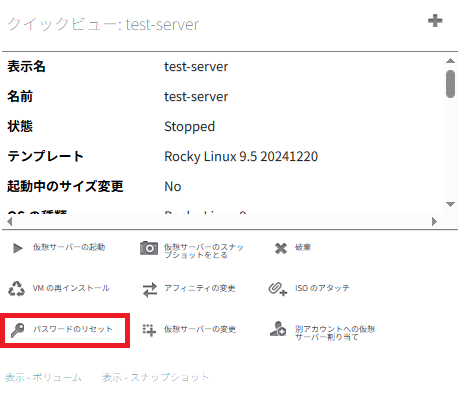Viewport: 465px width, 396px height.
Task: Select 別アカウントへの仮想サーバー割り当て
Action: pos(335,333)
